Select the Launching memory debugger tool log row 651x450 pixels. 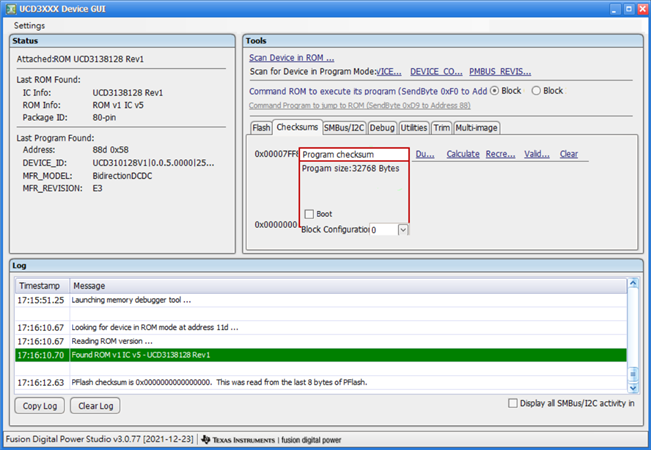[x=321, y=300]
